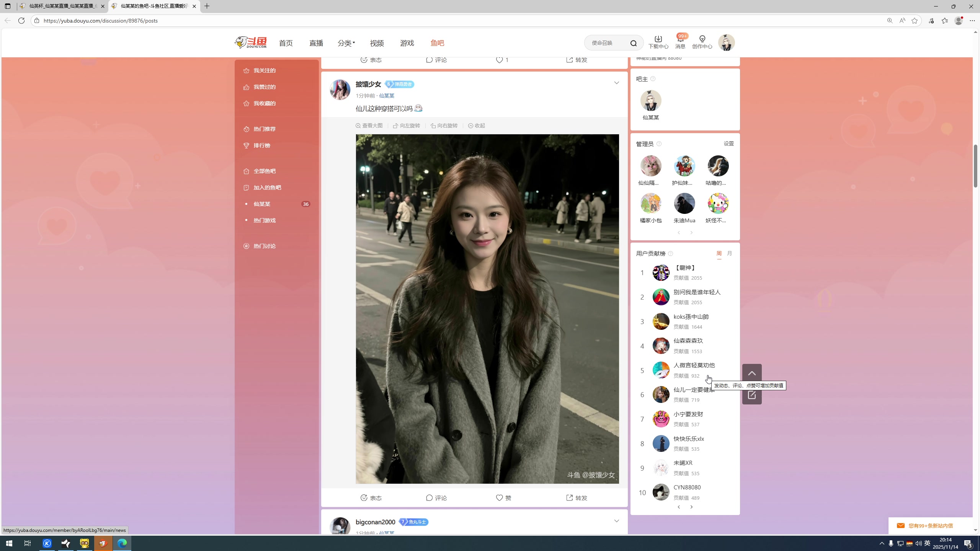Screen dimensions: 980x551
Task: Open 仙某某's avatar in the 吧主 panel
Action: tap(650, 101)
